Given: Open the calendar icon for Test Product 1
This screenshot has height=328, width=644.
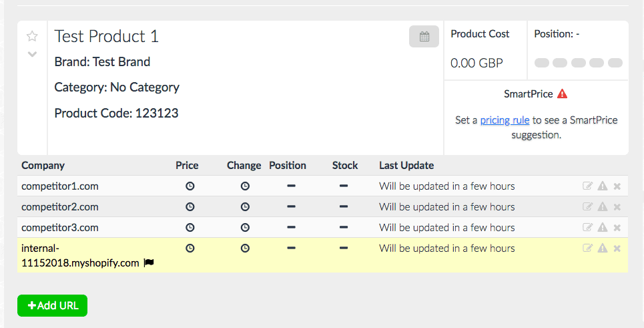Looking at the screenshot, I should (424, 37).
